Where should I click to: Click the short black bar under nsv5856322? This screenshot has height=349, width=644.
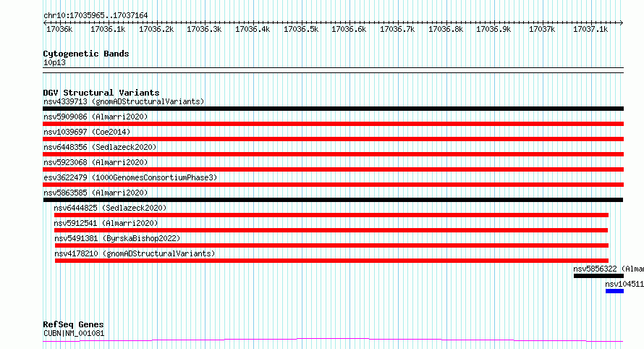(x=598, y=276)
